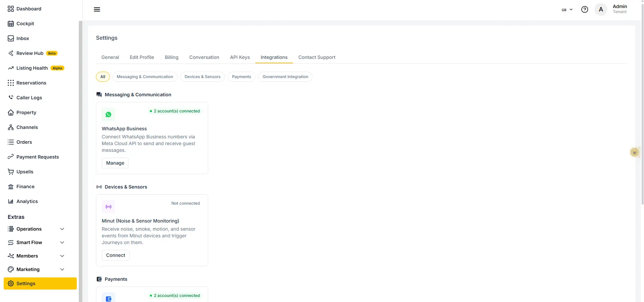Open Payment Requests link icon
Image resolution: width=644 pixels, height=302 pixels.
[11, 157]
